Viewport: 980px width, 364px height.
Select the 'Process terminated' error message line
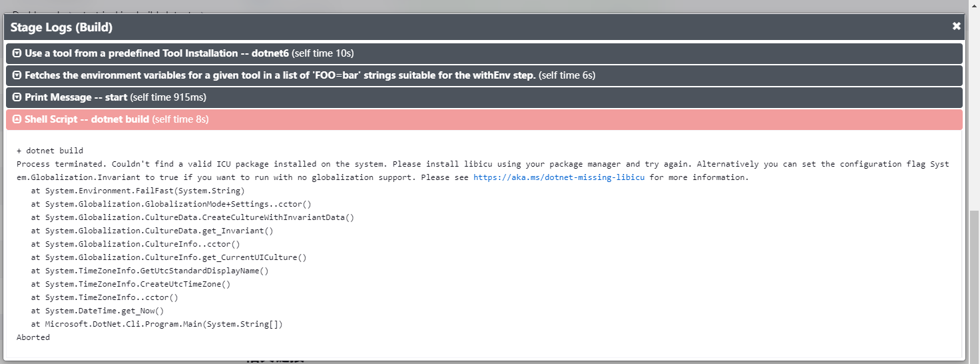tap(483, 171)
